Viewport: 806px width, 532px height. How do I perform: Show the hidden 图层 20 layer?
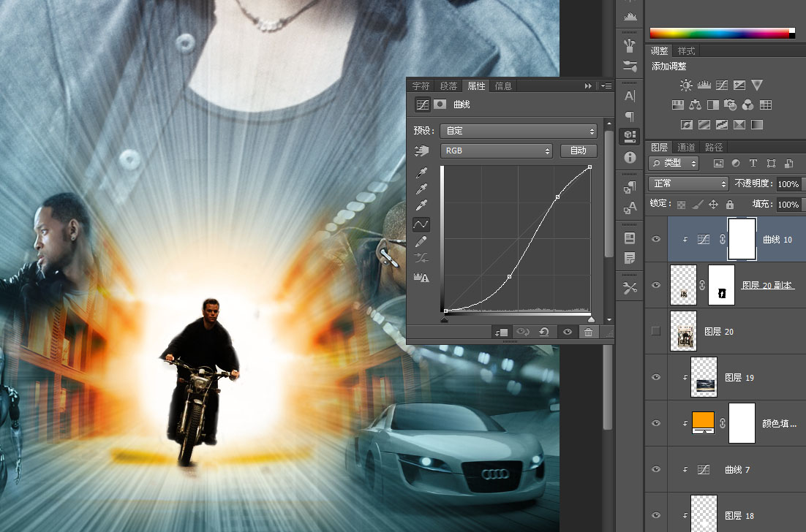[656, 331]
